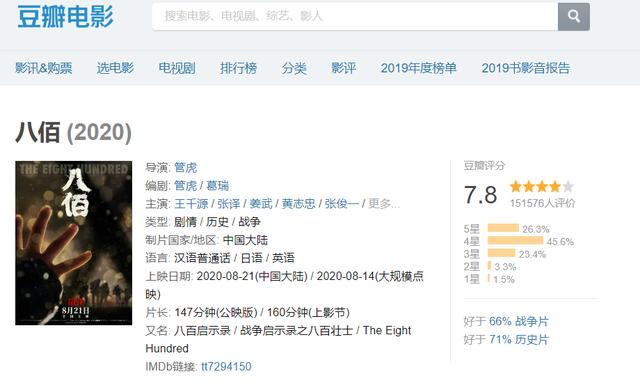
Task: Open actor 王千源 profile
Action: (191, 204)
